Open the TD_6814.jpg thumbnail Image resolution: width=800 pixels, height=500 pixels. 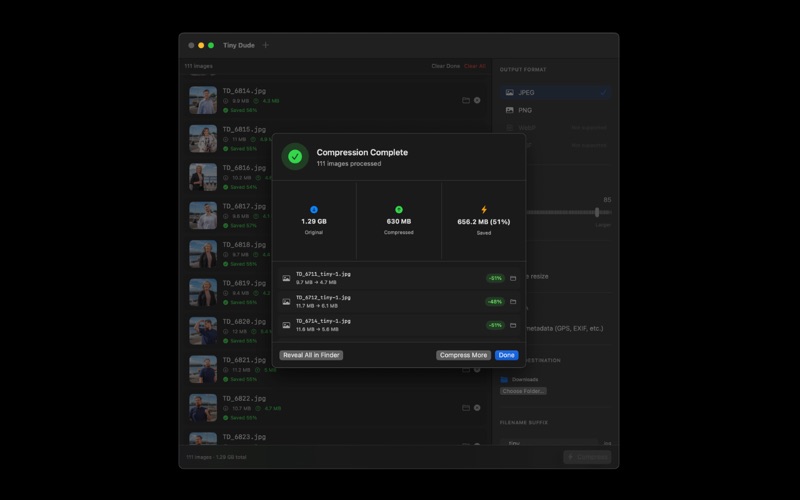point(203,100)
